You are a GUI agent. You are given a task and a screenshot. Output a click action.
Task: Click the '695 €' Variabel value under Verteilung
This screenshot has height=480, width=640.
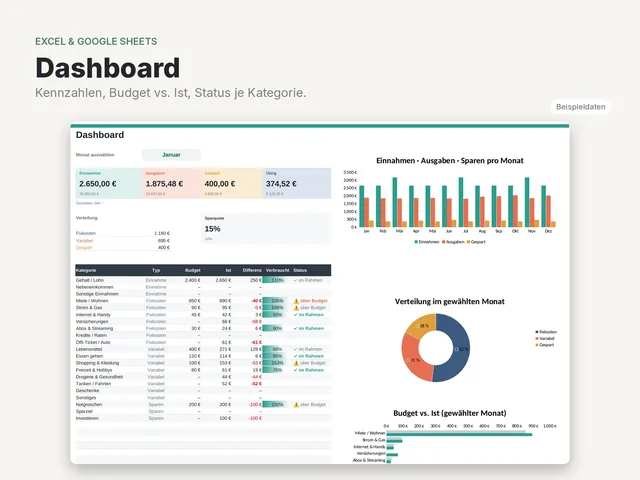click(x=164, y=241)
